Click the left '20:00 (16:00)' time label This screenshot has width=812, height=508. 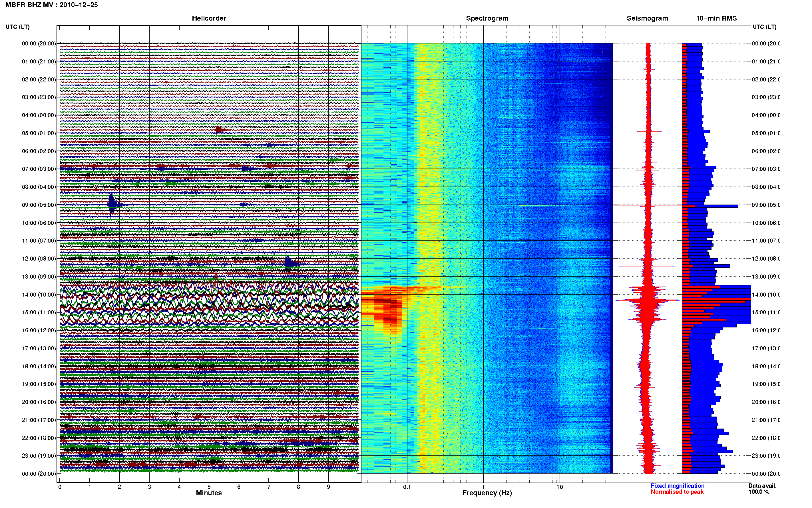[x=39, y=402]
